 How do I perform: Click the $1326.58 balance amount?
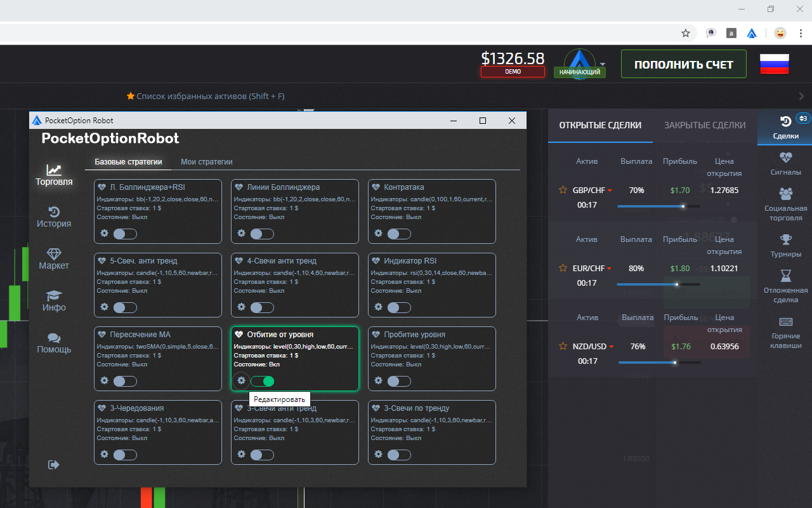point(513,58)
